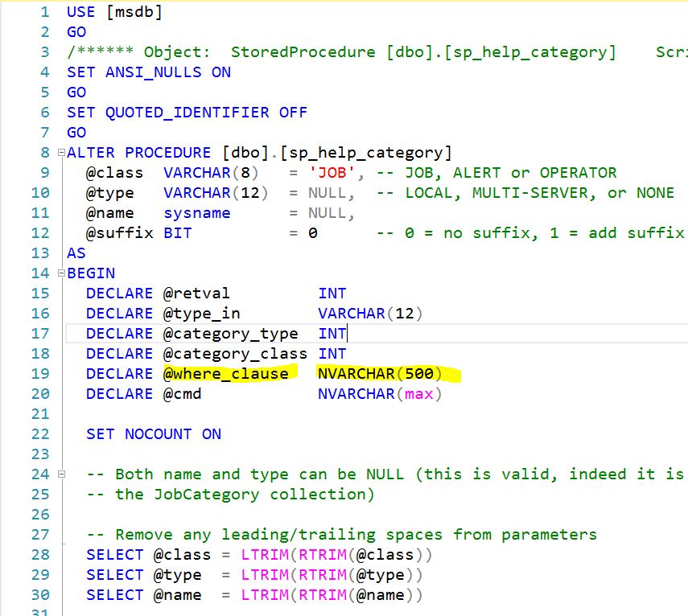Collapse the BEGIN block fold marker
The width and height of the screenshot is (688, 616).
coord(61,273)
